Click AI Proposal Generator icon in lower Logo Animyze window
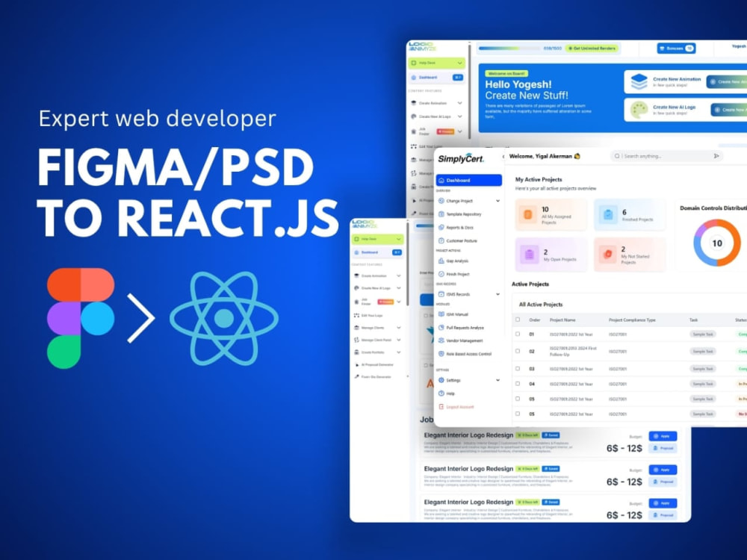Viewport: 747px width, 560px height. [x=356, y=365]
